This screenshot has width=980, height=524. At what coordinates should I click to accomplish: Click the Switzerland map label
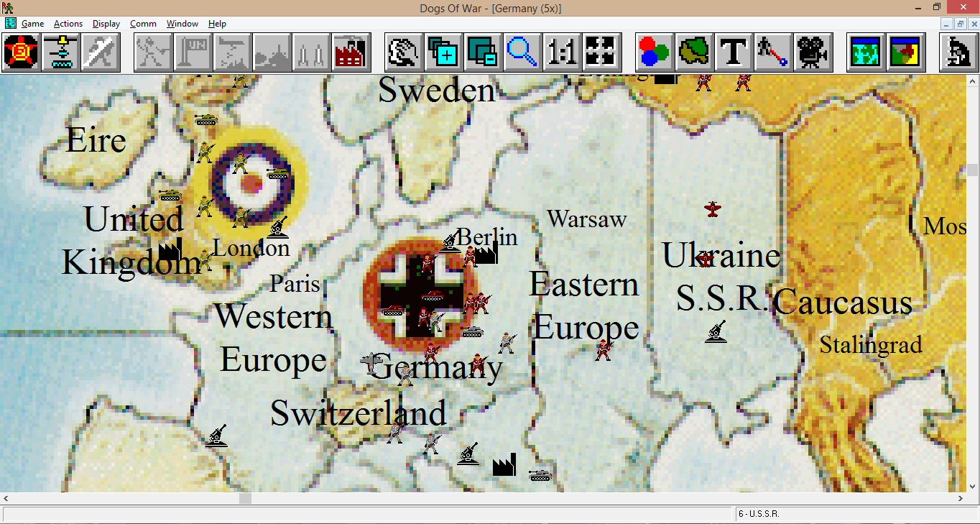[359, 413]
